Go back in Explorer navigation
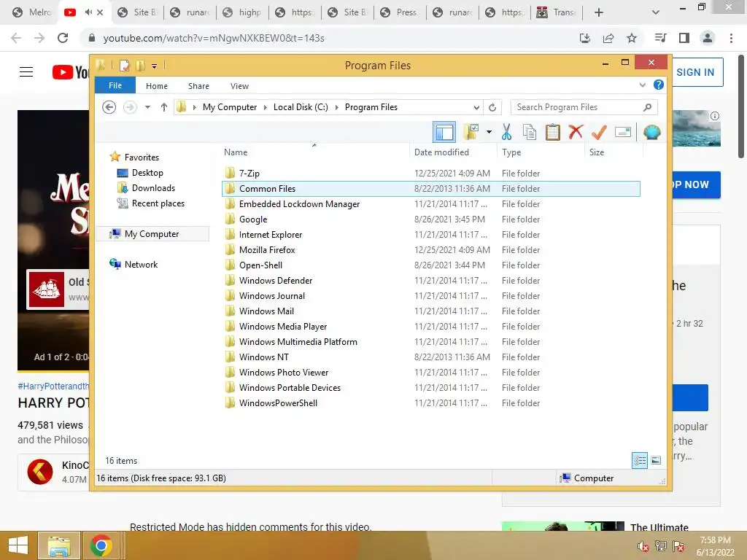This screenshot has width=747, height=560. coord(109,107)
